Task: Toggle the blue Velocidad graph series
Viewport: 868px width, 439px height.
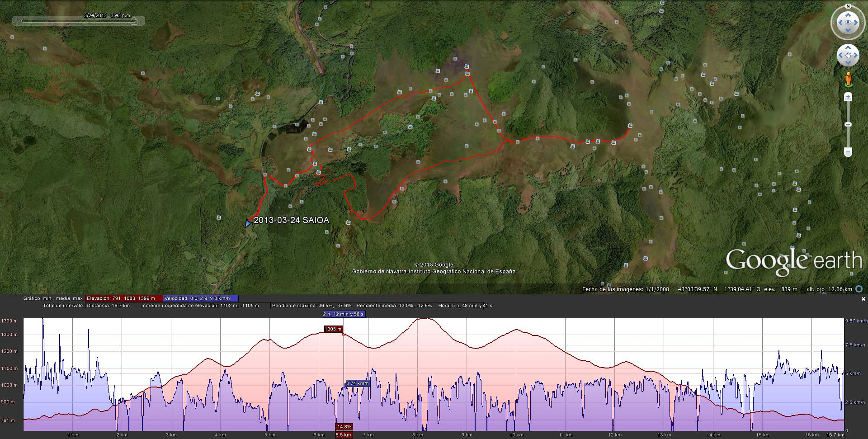Action: pyautogui.click(x=200, y=298)
